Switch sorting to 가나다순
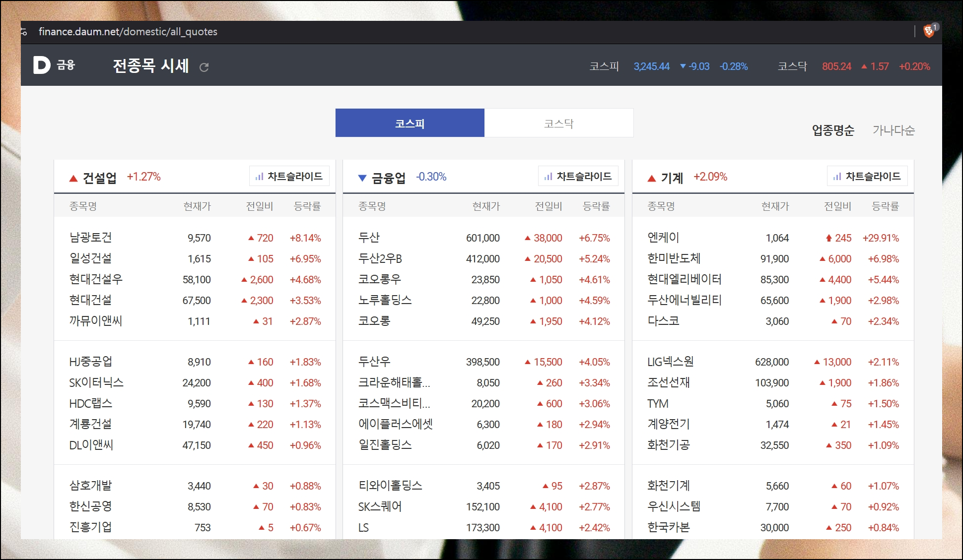 pyautogui.click(x=894, y=130)
